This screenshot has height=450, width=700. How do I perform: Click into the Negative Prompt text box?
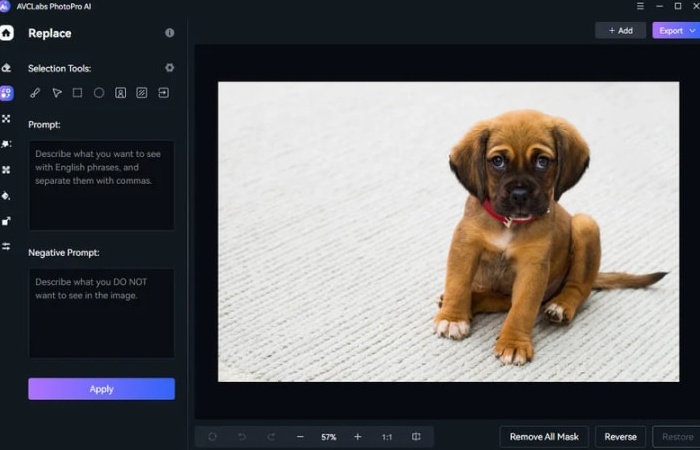click(101, 313)
